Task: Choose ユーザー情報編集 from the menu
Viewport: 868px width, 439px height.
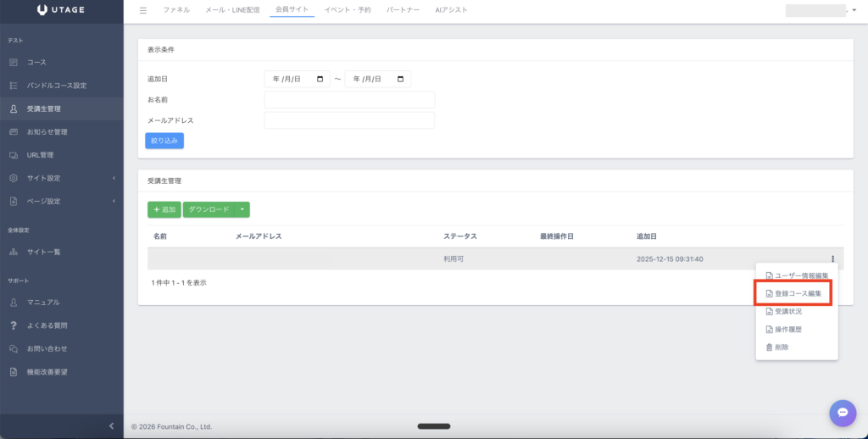Action: 797,275
